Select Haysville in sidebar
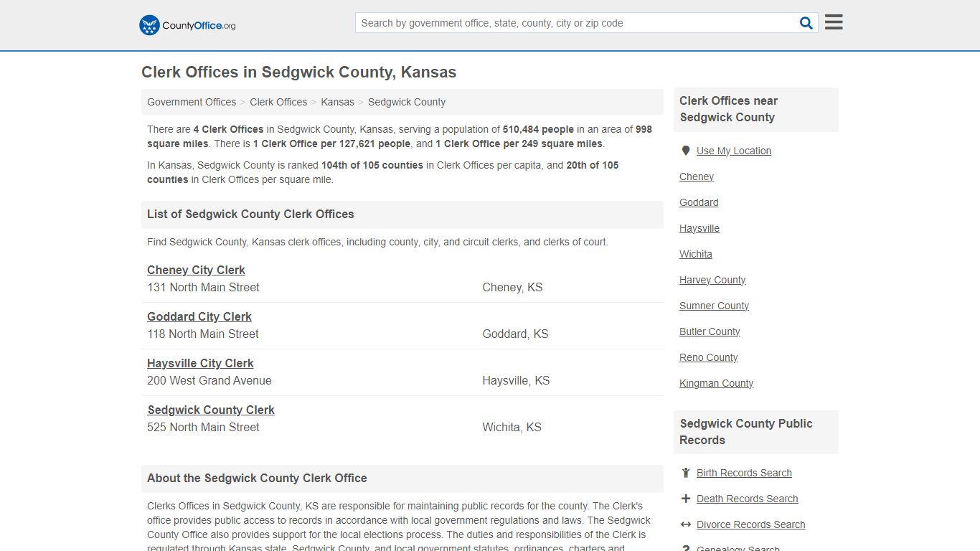The height and width of the screenshot is (551, 980). pos(699,228)
